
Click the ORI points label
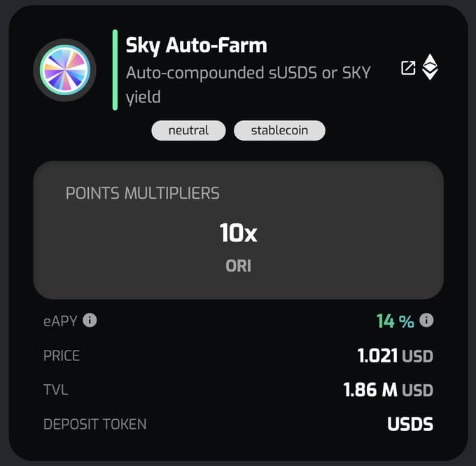238,266
